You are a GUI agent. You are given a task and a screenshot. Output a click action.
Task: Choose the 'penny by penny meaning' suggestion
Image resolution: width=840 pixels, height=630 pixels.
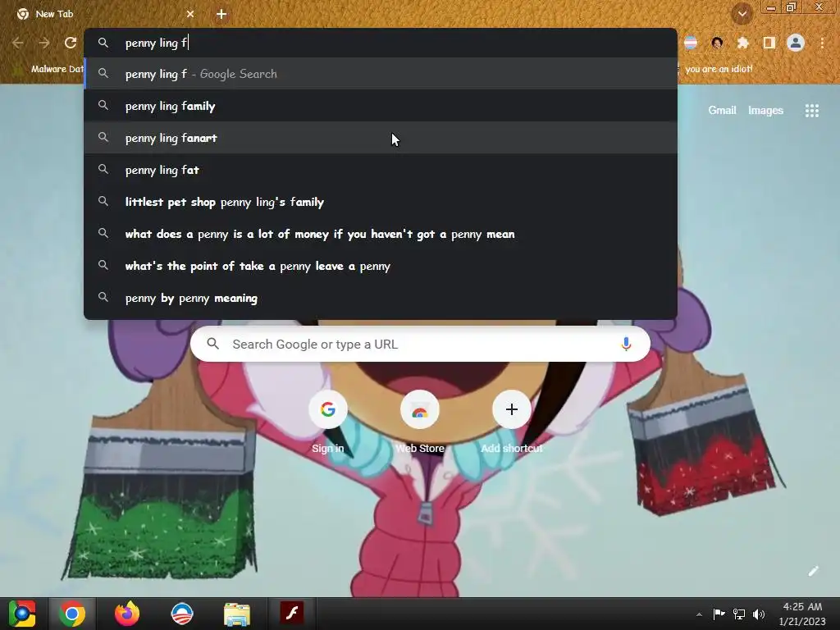381,298
